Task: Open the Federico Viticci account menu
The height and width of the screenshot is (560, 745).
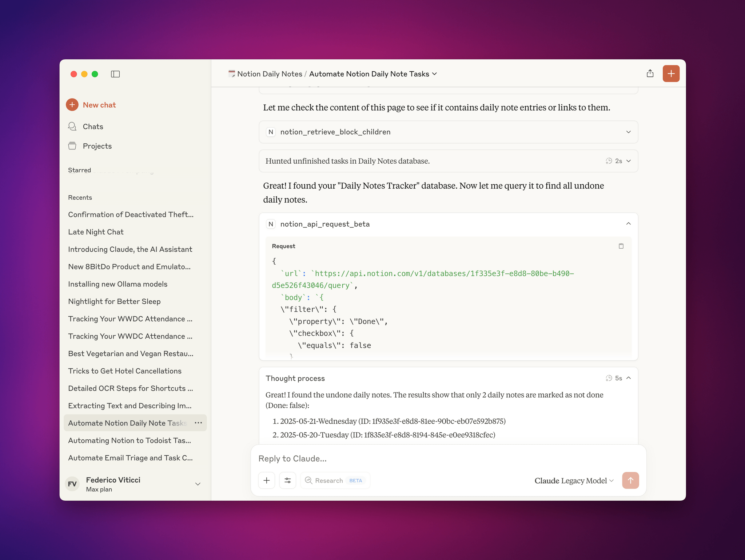Action: coord(135,484)
